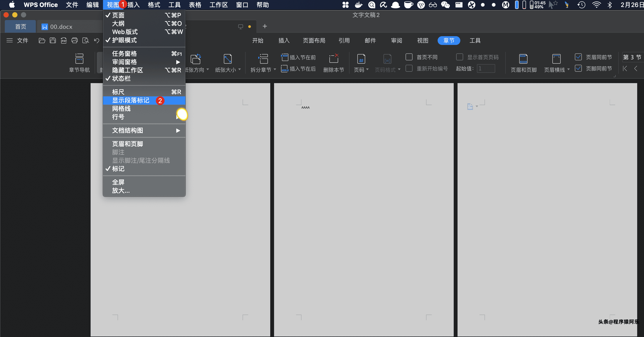Image resolution: width=644 pixels, height=337 pixels.
Task: Click the 起始值 start value input field
Action: click(486, 68)
